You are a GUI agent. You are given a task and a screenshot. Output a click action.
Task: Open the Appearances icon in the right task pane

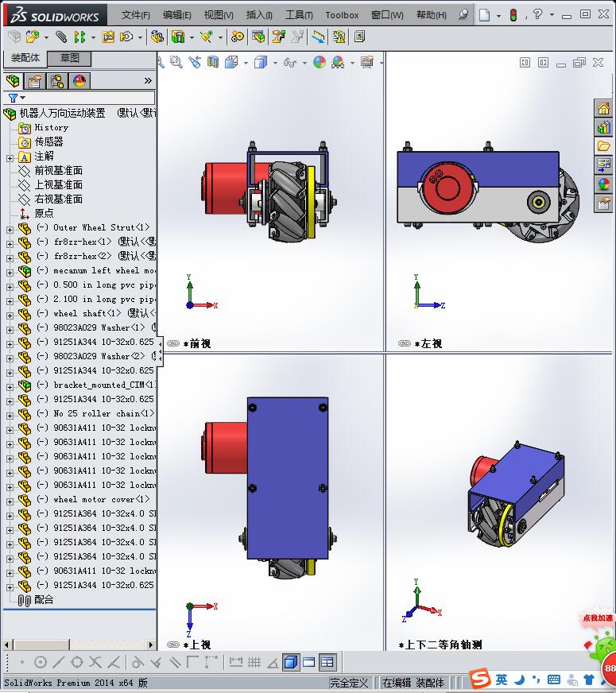(x=603, y=184)
